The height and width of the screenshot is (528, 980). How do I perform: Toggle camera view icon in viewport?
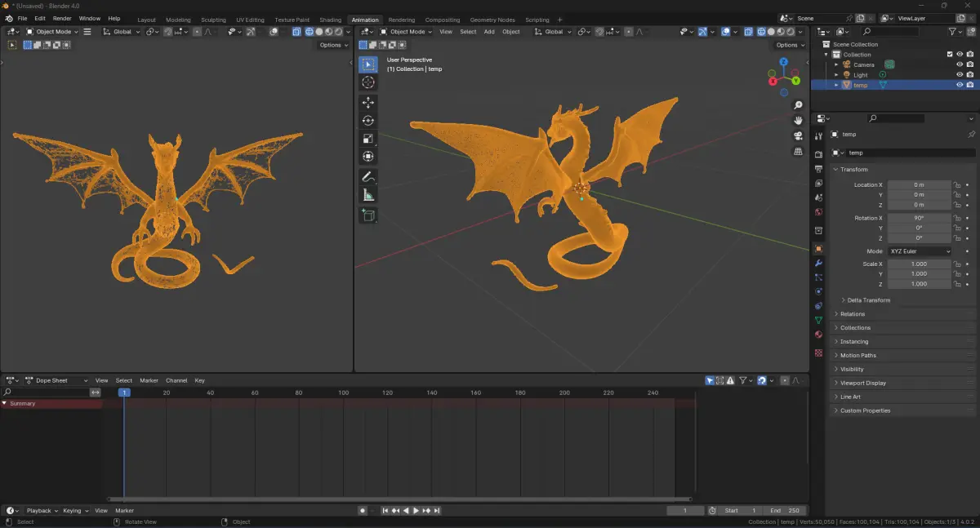pos(798,136)
